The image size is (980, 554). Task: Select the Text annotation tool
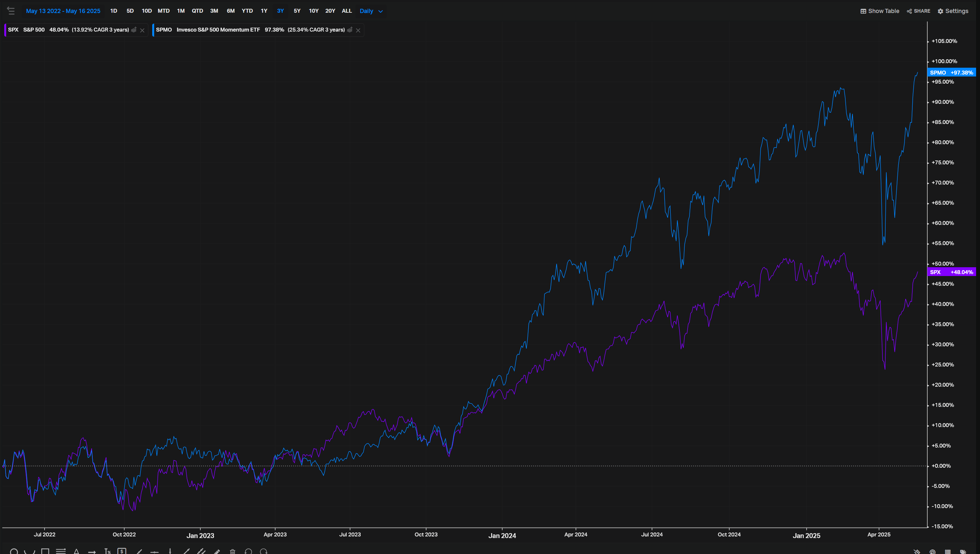tap(76, 551)
